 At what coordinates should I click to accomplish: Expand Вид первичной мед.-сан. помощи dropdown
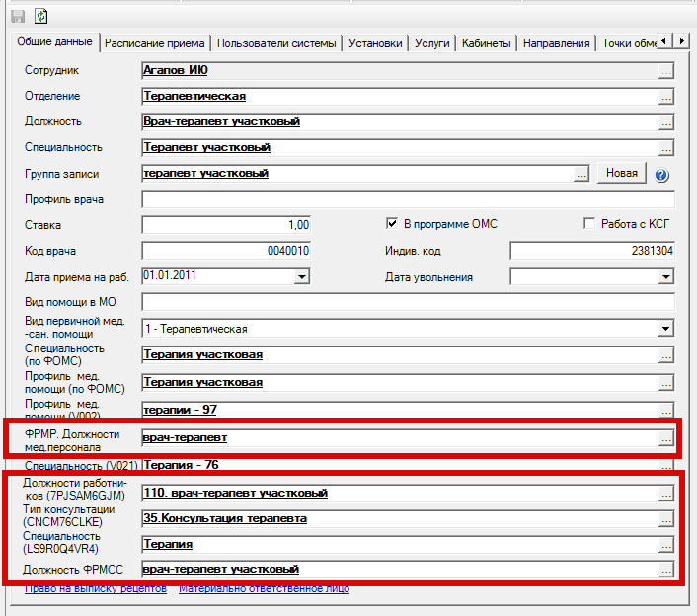665,329
